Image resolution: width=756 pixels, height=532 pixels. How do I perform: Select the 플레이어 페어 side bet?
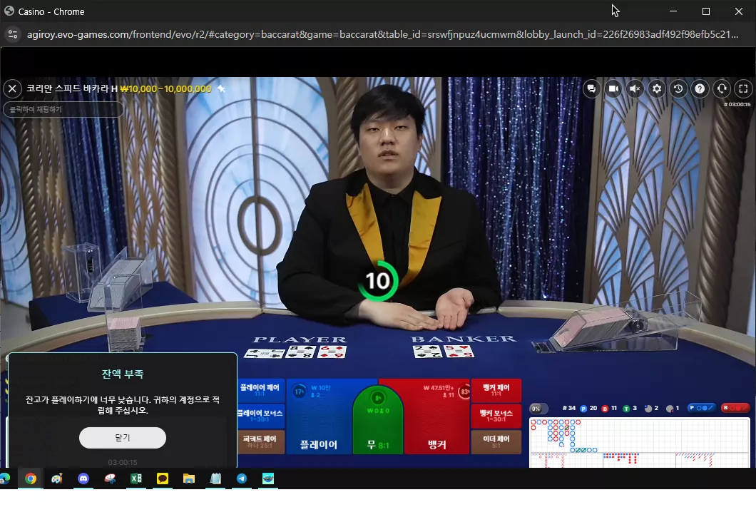pyautogui.click(x=260, y=390)
